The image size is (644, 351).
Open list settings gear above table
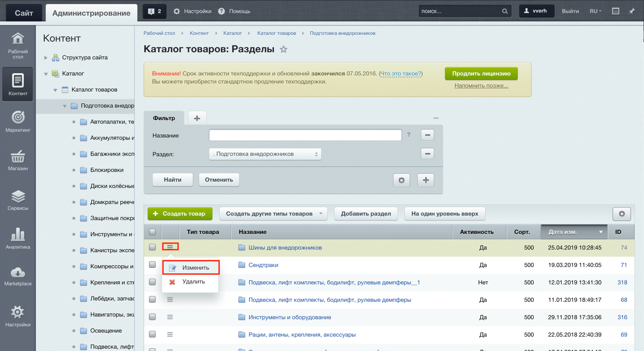(622, 214)
